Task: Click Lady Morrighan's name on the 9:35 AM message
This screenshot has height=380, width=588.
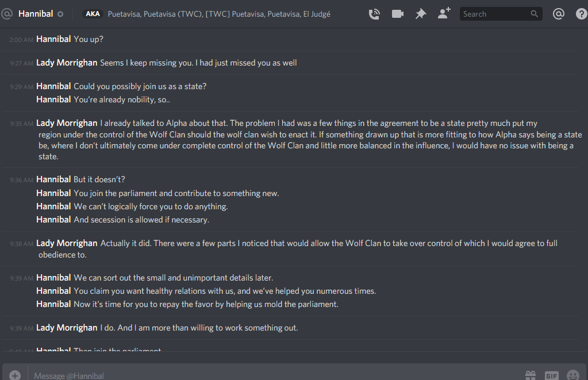Action: (67, 123)
